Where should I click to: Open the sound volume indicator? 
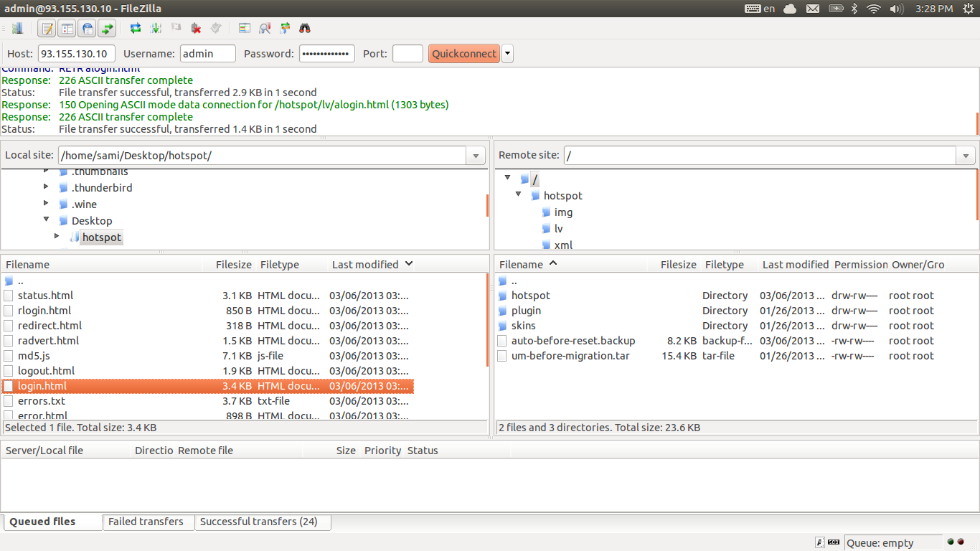[x=896, y=9]
